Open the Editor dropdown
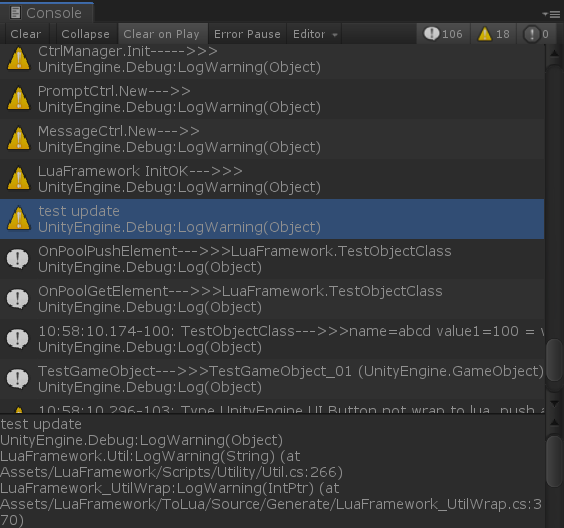Screen dimensions: 564x528 pos(315,34)
